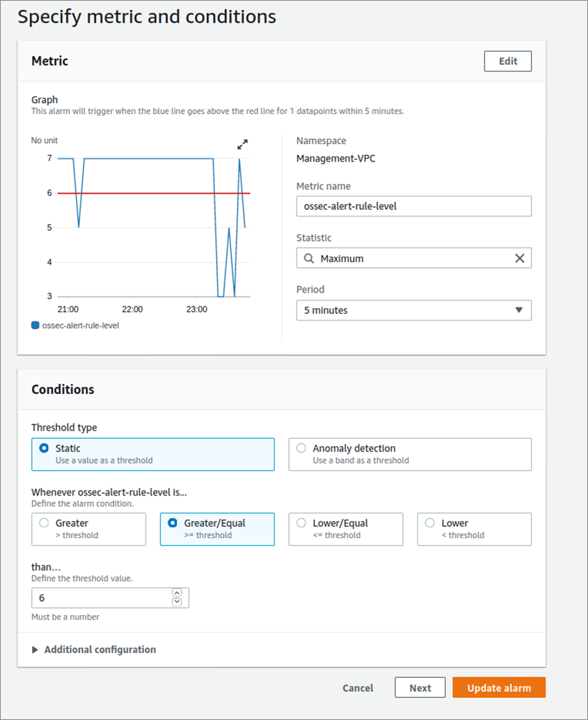
Task: Click the ossec-alert-rule-level legend color square
Action: (35, 325)
